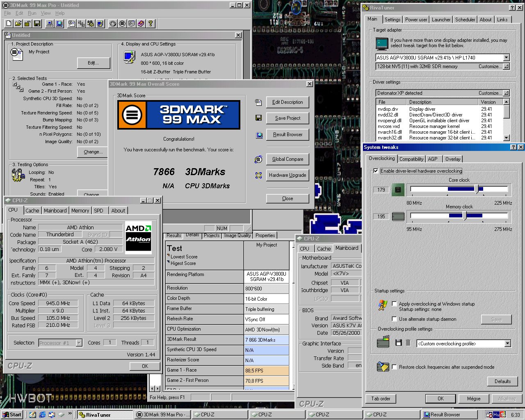Click the Customize icon for Detonator XP driver

click(x=506, y=93)
